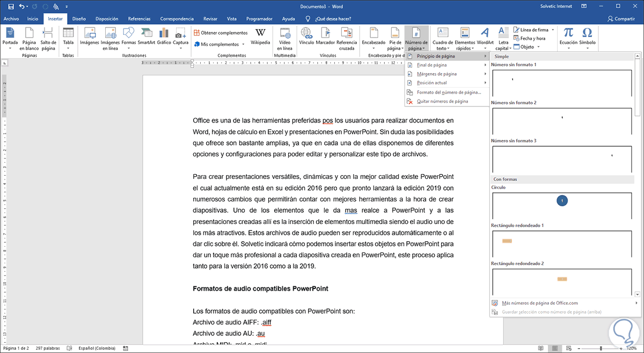Expand the Posición actual submenu
644x353 pixels.
tap(447, 83)
